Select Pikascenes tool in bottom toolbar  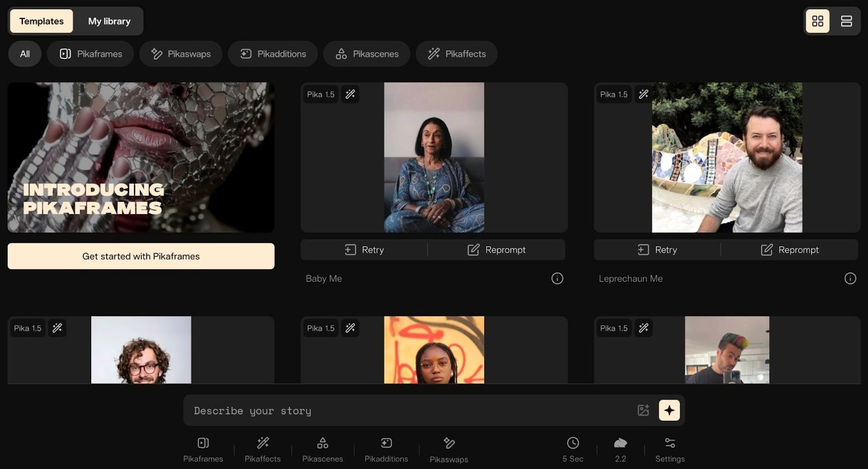(x=323, y=450)
